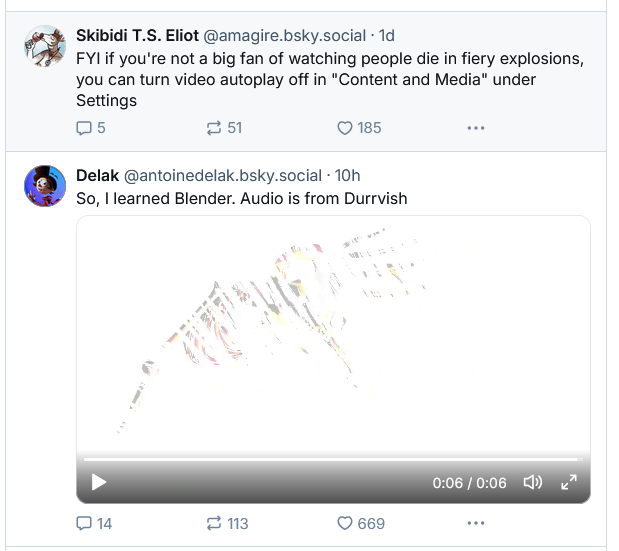The height and width of the screenshot is (551, 619).
Task: Enter fullscreen video mode
Action: pos(569,483)
